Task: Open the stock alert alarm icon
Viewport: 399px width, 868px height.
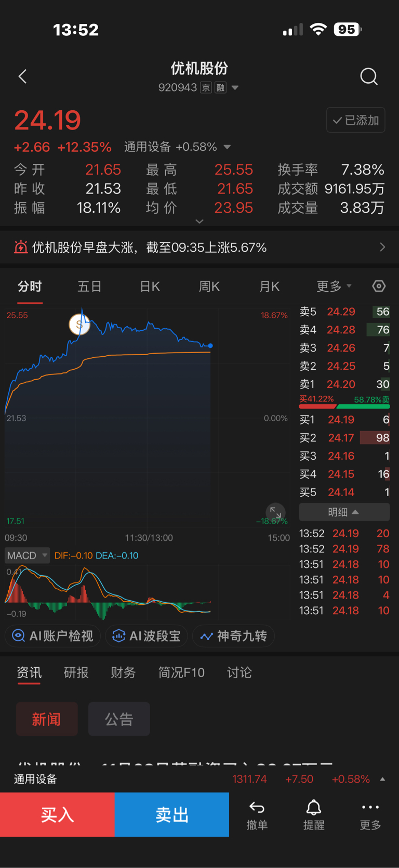Action: (21, 247)
